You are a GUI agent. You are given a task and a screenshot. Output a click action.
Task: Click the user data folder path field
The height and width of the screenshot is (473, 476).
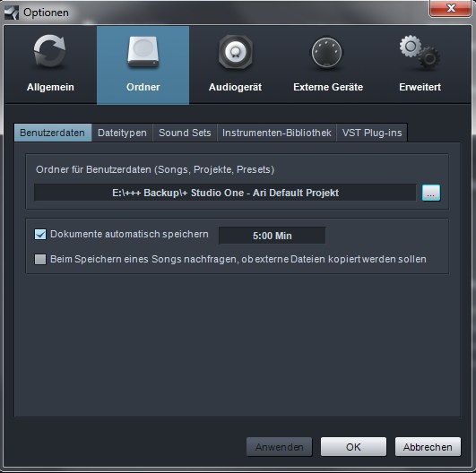(225, 193)
